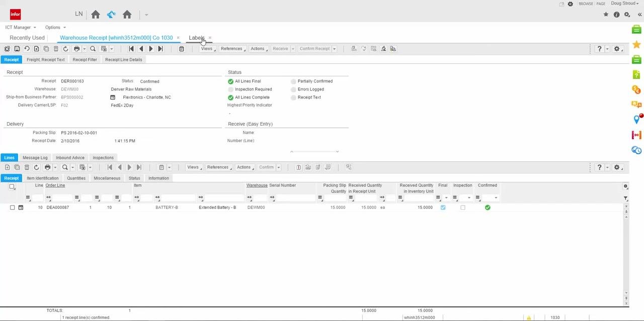Open the Receipt Filter tab
Screen dimensions: 644x321
click(x=85, y=59)
